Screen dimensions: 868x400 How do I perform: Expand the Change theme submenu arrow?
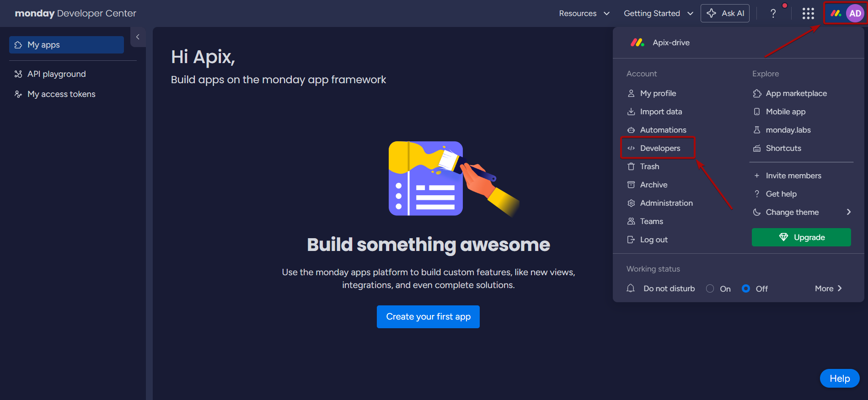(x=849, y=212)
